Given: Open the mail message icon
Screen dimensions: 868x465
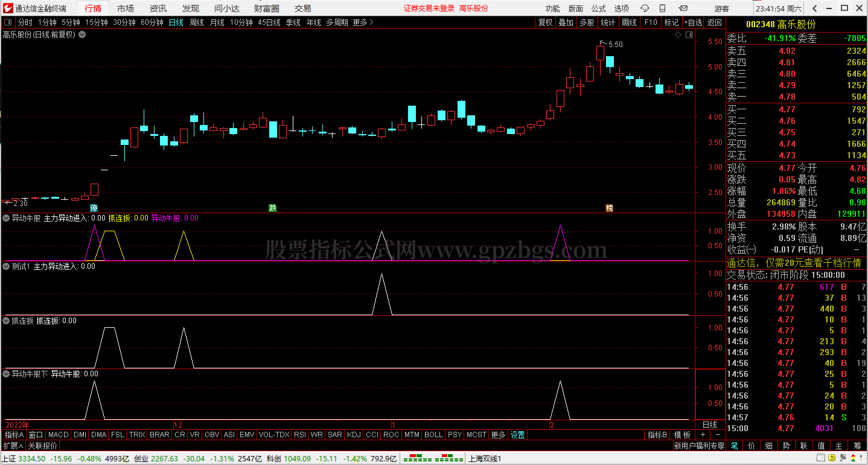Looking at the screenshot, I should click(683, 8).
